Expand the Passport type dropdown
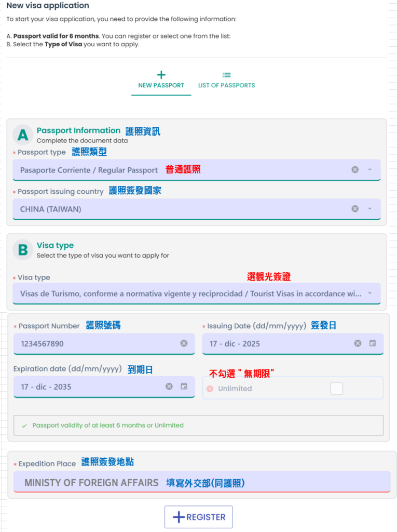The width and height of the screenshot is (397, 532). (x=369, y=170)
